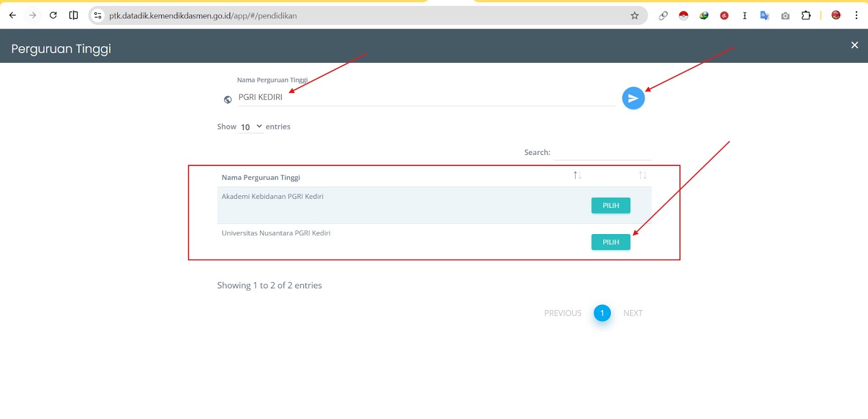Viewport: 868px width, 419px height.
Task: Submit the search with the blue send button
Action: tap(633, 98)
